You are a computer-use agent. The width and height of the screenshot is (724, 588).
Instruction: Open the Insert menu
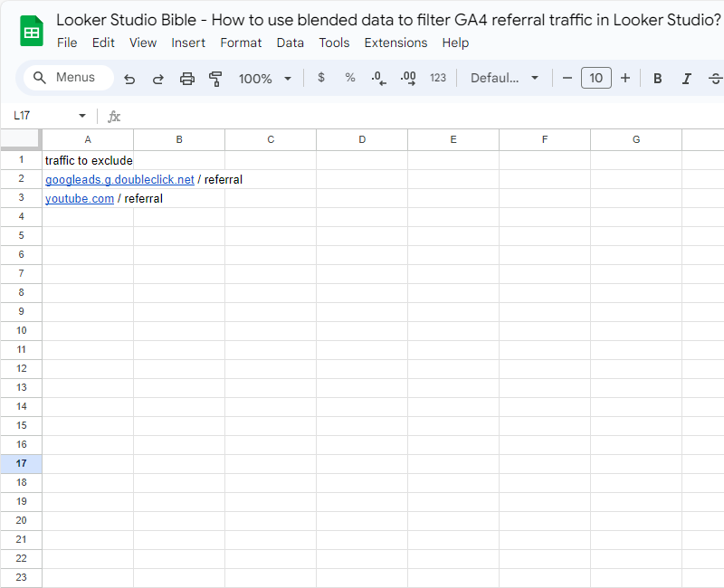click(x=188, y=43)
